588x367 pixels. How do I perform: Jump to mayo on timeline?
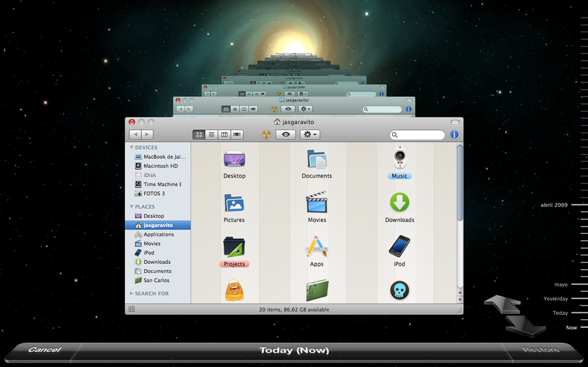[561, 285]
